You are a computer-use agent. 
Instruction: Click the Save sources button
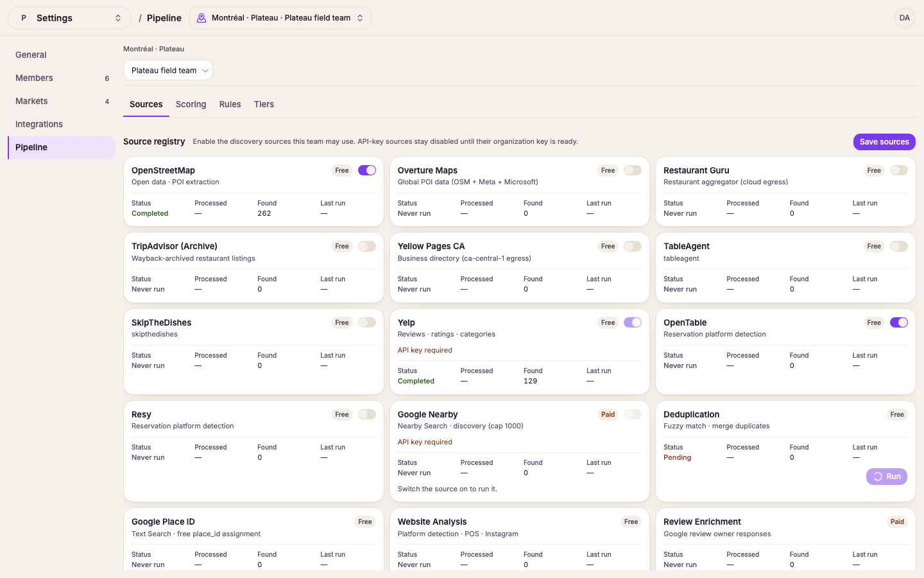pyautogui.click(x=884, y=142)
